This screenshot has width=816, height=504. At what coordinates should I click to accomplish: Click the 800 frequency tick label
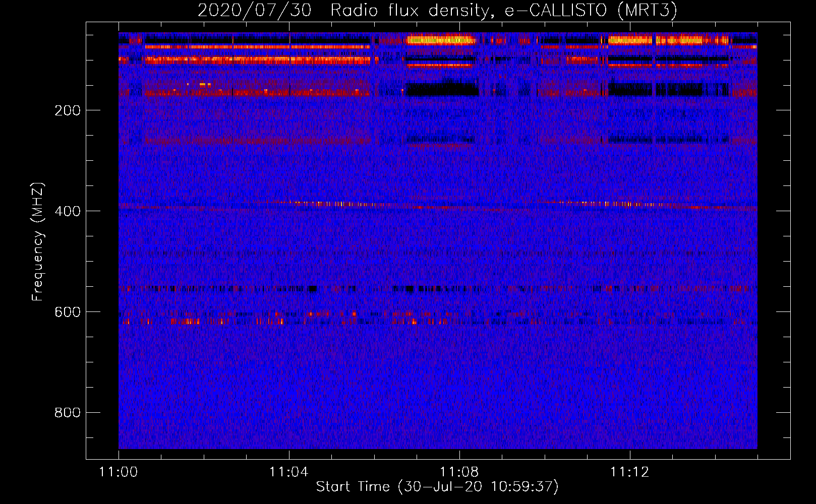coord(68,413)
